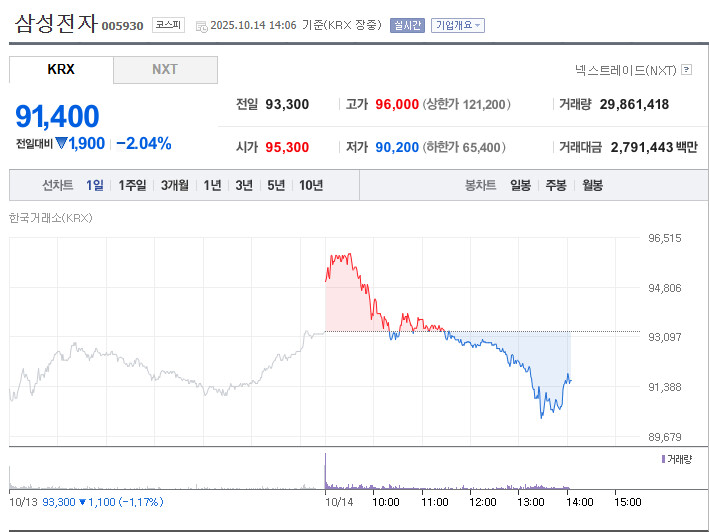Click the 11:00 time axis label
Screen dimensions: 709x532
(435, 502)
